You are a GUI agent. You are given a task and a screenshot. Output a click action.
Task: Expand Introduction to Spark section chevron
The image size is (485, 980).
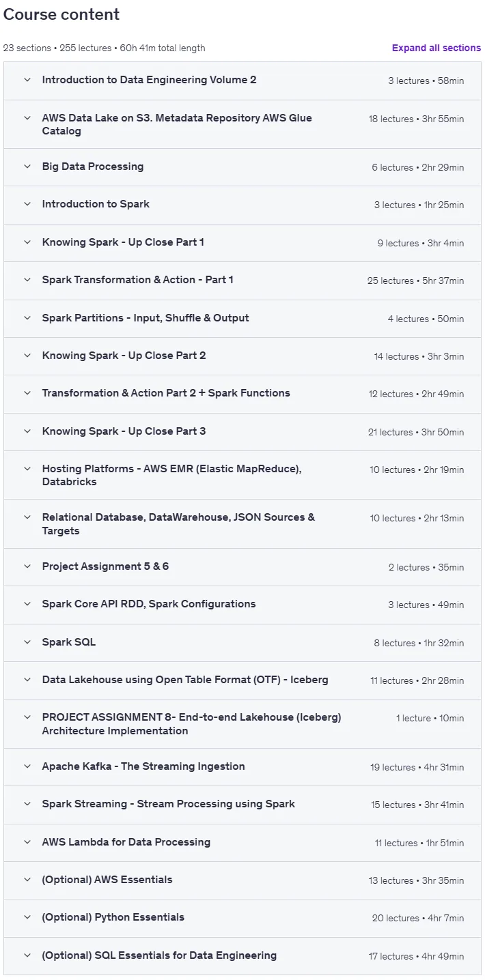click(27, 204)
